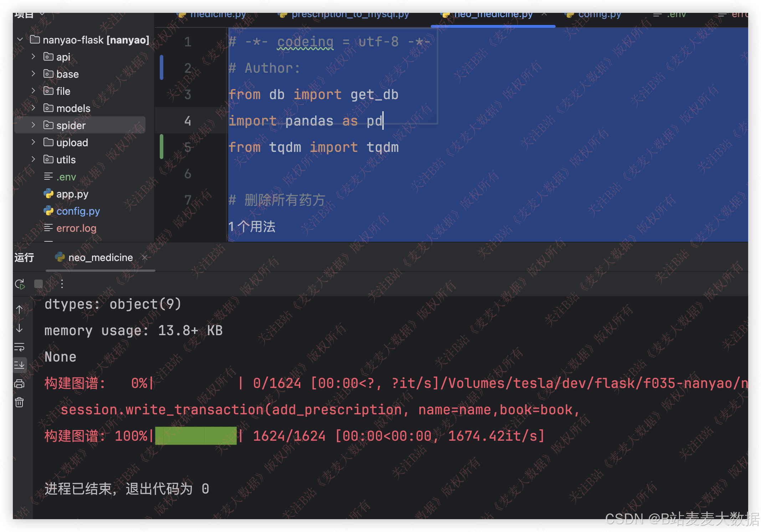Viewport: 761px width, 532px height.
Task: Click the scroll down arrow in console
Action: 19,328
